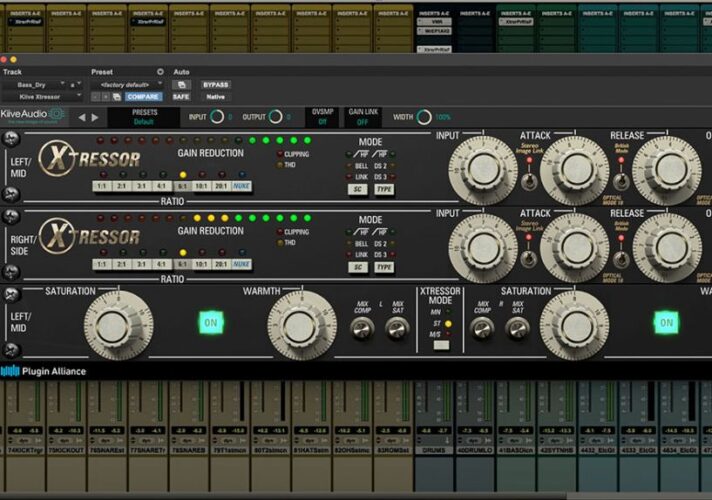
Task: Toggle the GAIN LINK setting
Action: (363, 117)
